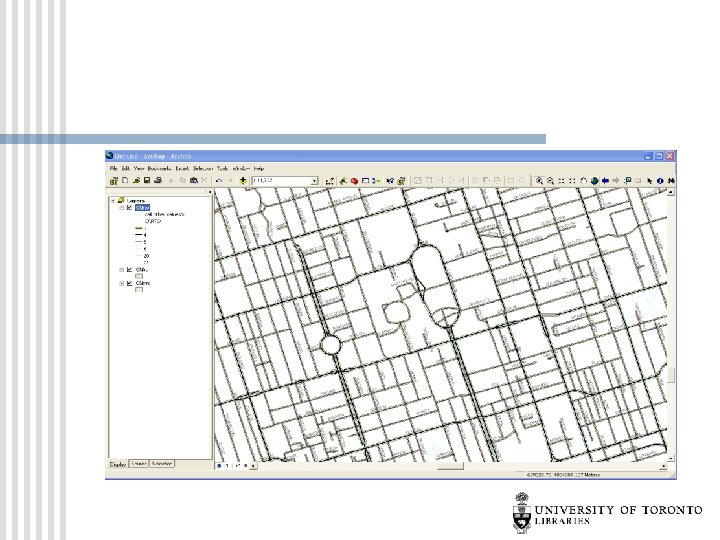This screenshot has height=540, width=720.
Task: Select the Select Elements arrow pointer
Action: pos(649,181)
